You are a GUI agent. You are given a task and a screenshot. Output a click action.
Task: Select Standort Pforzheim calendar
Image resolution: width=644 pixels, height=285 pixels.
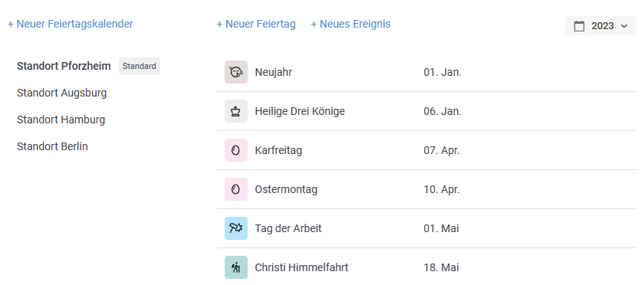point(64,66)
